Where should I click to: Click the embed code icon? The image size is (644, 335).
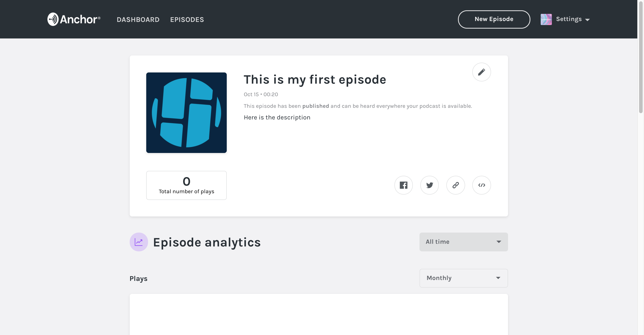click(x=482, y=185)
